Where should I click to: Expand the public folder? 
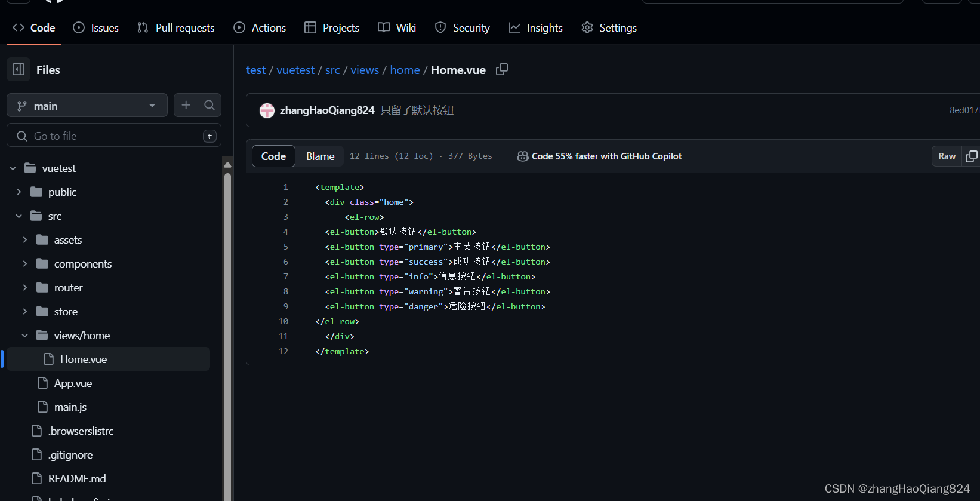pyautogui.click(x=19, y=192)
